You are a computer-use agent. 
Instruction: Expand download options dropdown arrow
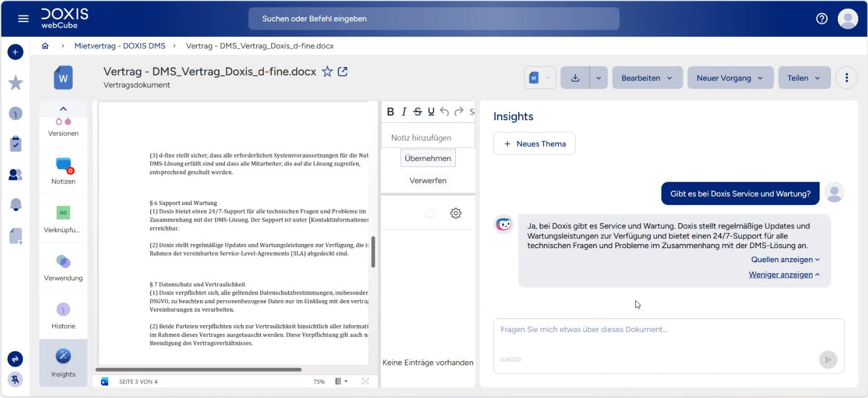tap(598, 78)
